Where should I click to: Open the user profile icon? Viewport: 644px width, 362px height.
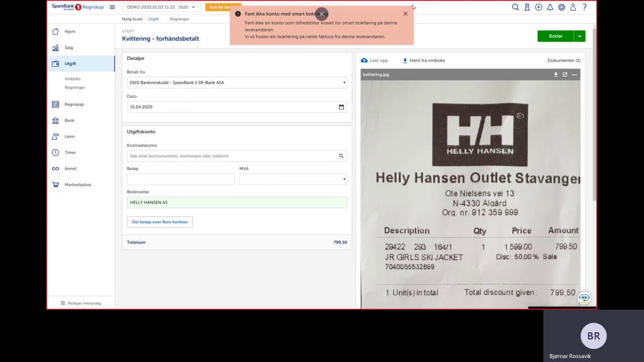[573, 7]
